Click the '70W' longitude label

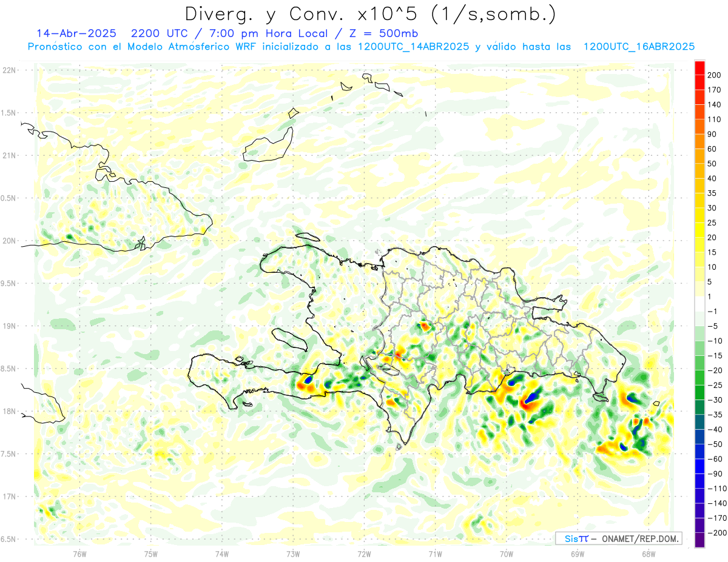506,554
